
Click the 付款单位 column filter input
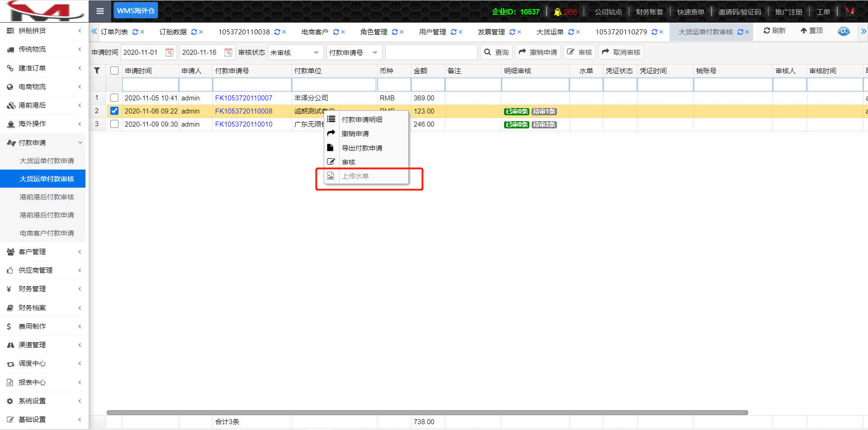(x=334, y=85)
